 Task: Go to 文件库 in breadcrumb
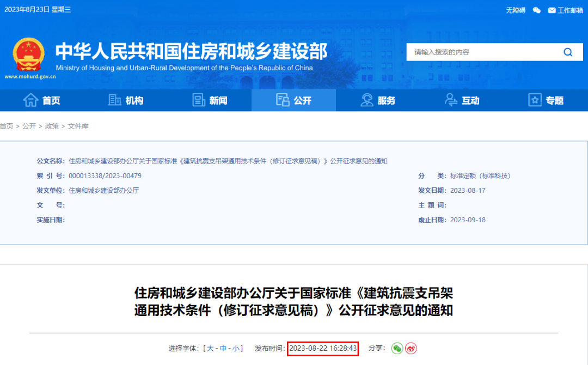(78, 126)
